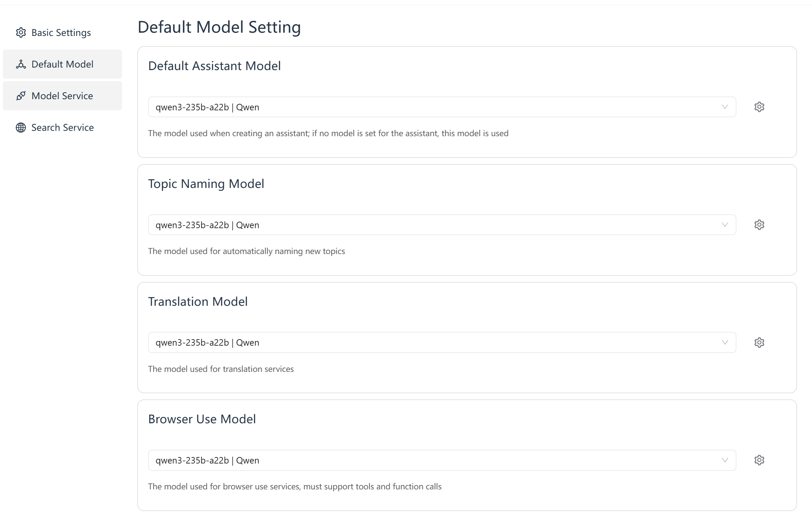Open settings gear for Browser Use Model
Screen dimensions: 812x521
[759, 460]
